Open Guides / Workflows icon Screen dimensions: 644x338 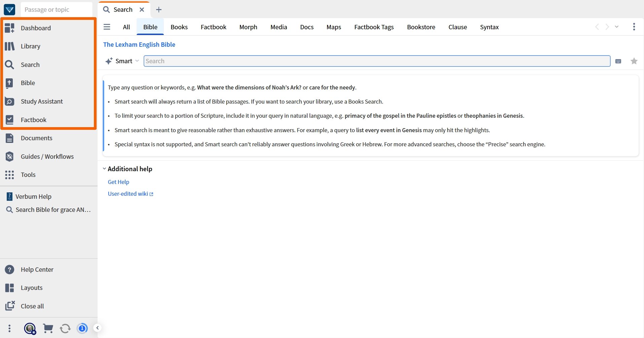(10, 156)
